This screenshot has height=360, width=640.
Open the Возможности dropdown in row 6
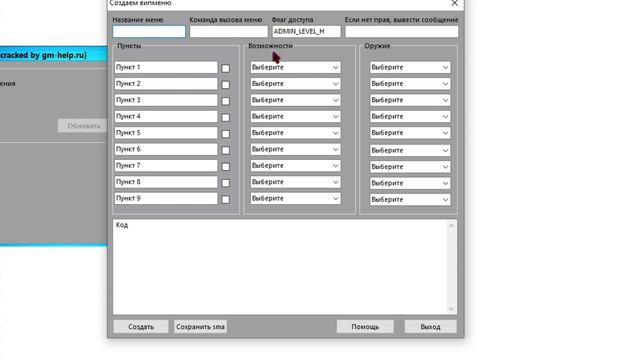296,149
